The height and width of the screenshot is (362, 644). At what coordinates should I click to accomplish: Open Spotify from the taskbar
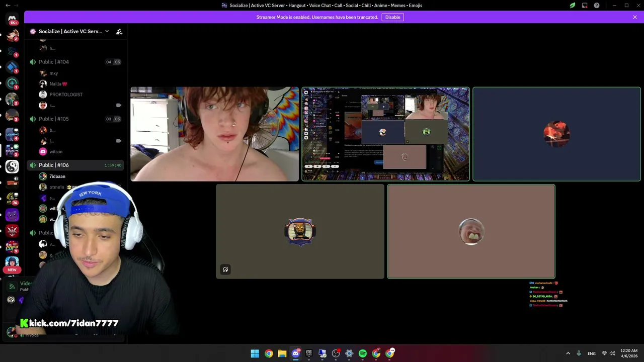tap(363, 353)
